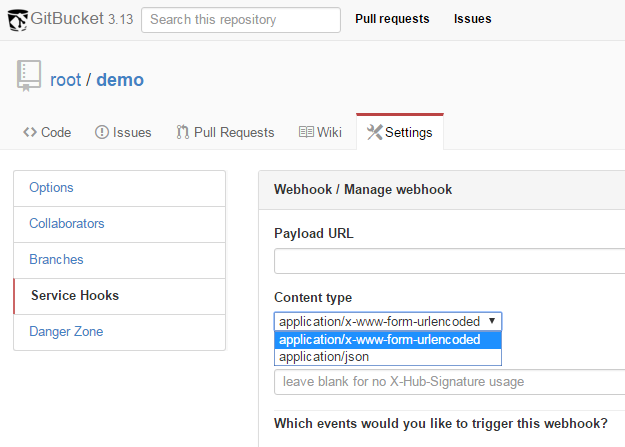Click the GitBucket logo icon
The image size is (625, 447).
(x=18, y=20)
